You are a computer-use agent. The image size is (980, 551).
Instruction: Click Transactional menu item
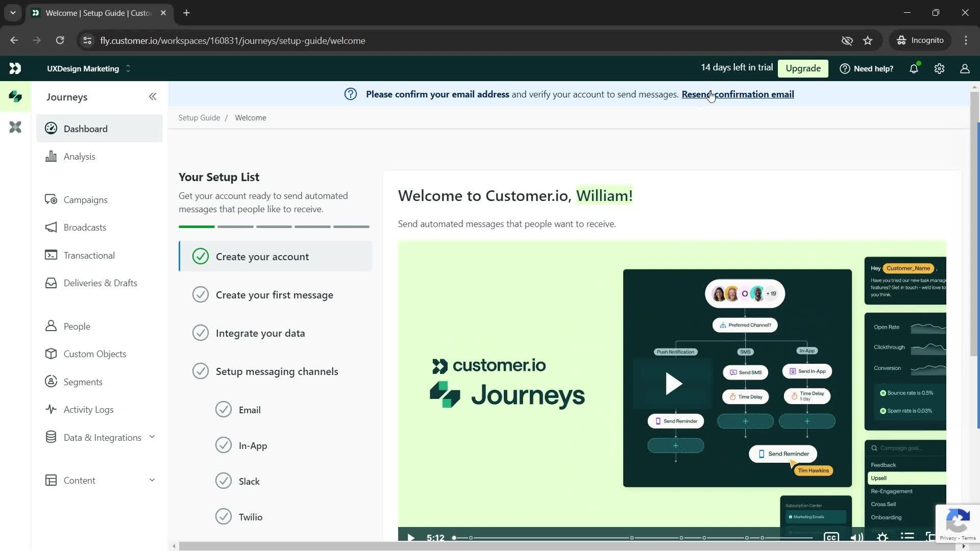(x=89, y=255)
